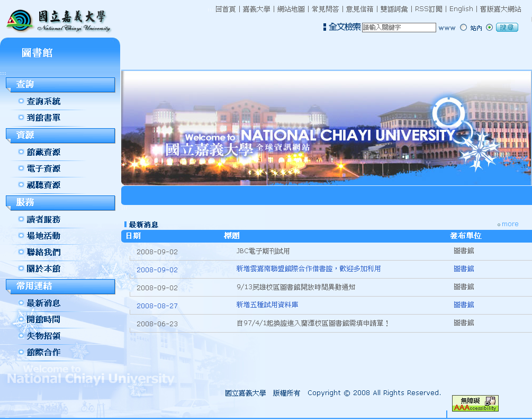Viewport: 532px width, 420px height.
Task: Click the 日期 column header
Action: click(133, 236)
